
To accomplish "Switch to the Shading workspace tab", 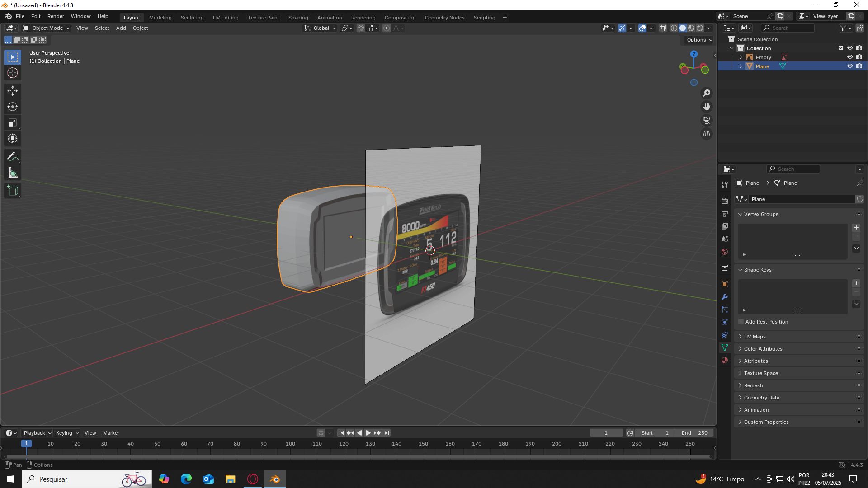I will 298,18.
